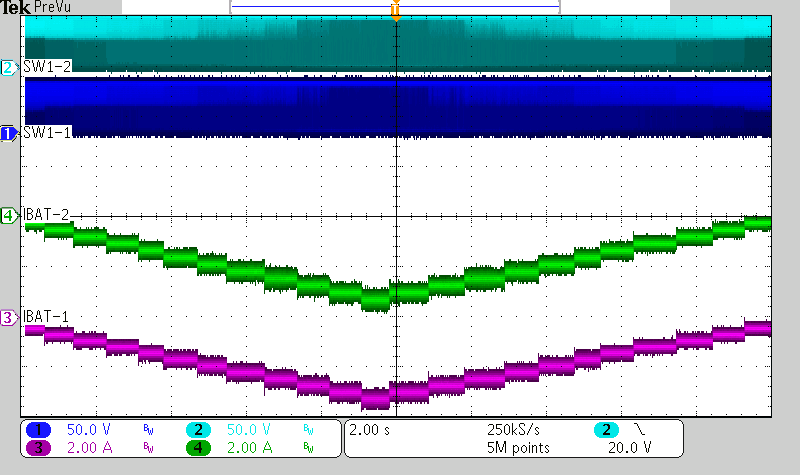
Task: Select the channel 3 ground marker for IBAT-1
Action: (x=8, y=318)
